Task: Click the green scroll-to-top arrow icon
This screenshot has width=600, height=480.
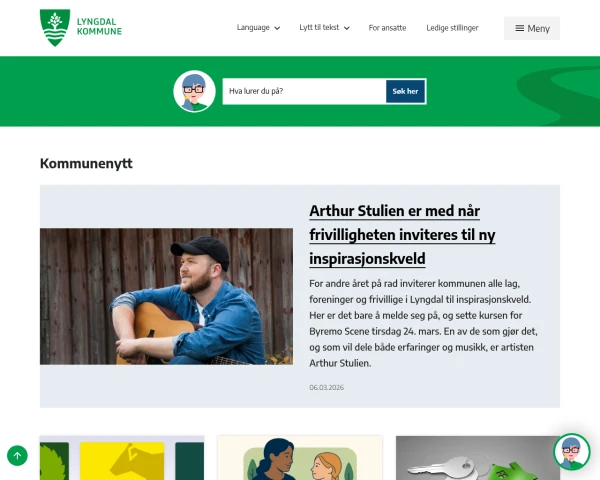Action: 17,456
